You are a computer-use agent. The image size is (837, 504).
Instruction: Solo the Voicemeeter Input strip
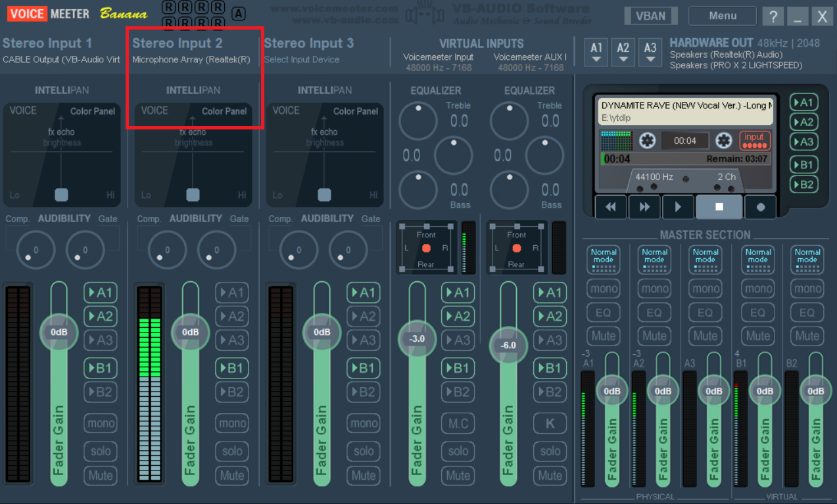pyautogui.click(x=458, y=451)
